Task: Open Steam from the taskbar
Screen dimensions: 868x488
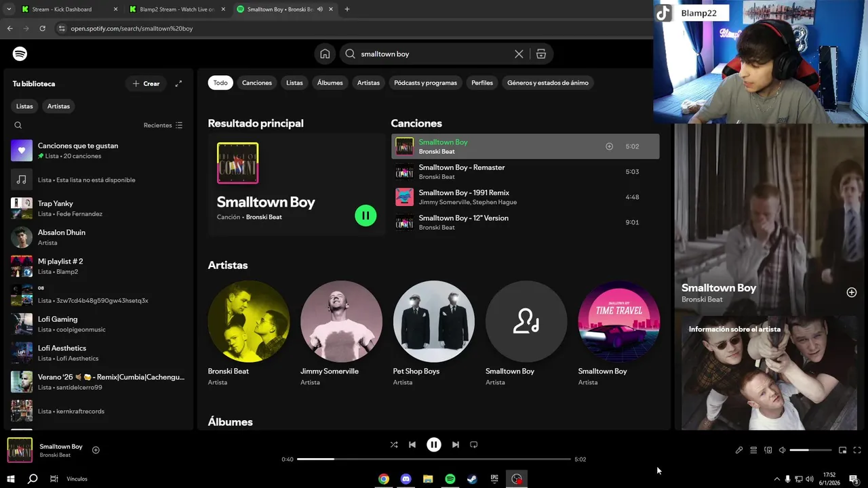Action: [x=472, y=479]
